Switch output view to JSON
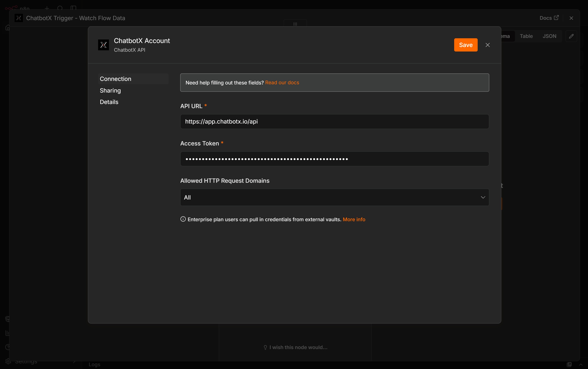Screen dimensions: 588x369 549,36
